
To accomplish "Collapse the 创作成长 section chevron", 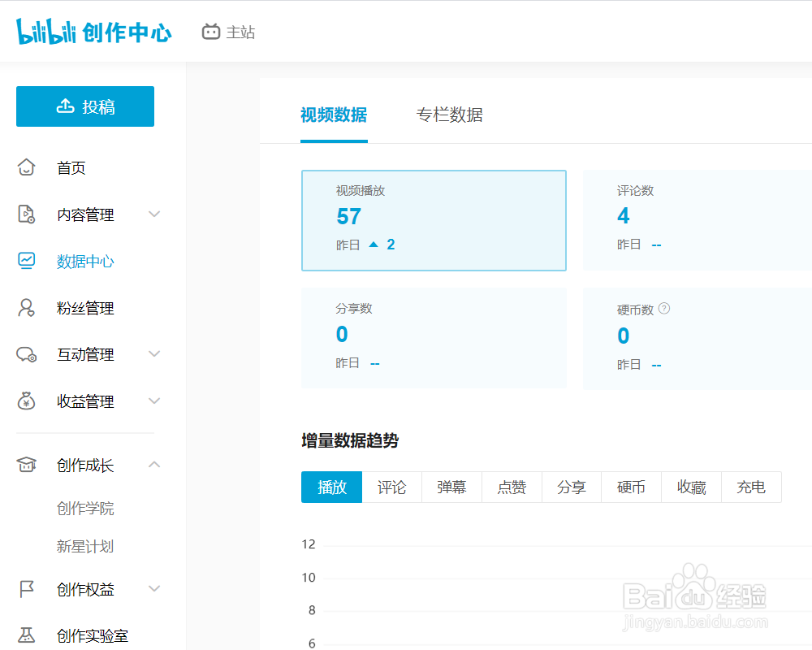I will (x=154, y=465).
